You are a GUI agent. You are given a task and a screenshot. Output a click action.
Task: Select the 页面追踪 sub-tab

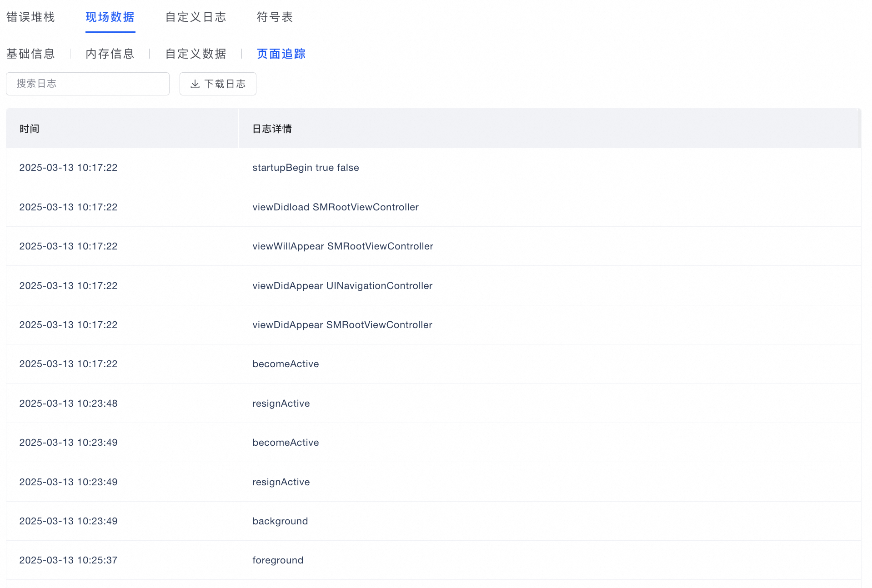pyautogui.click(x=281, y=54)
